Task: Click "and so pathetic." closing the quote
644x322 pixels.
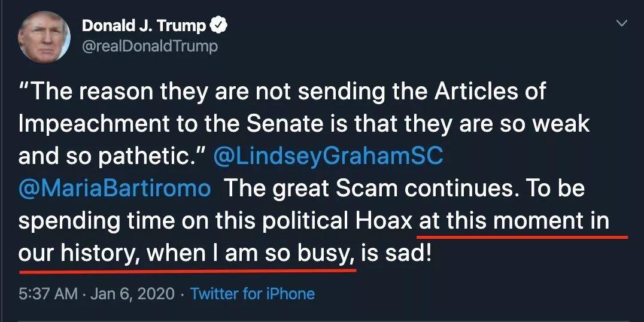Action: click(111, 155)
